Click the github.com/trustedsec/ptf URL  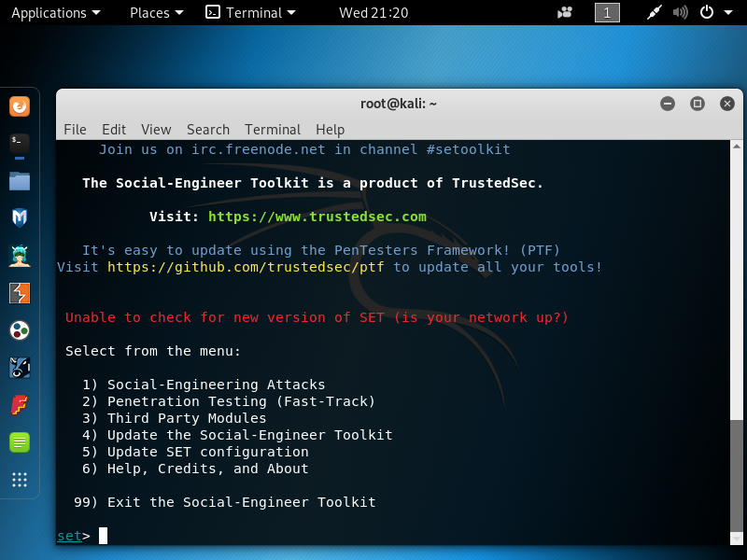point(246,267)
